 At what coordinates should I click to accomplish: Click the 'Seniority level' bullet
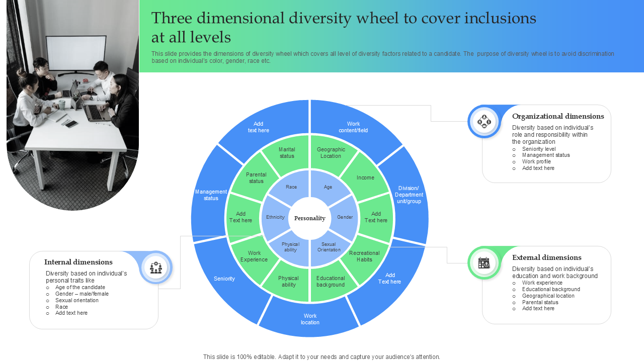pyautogui.click(x=539, y=149)
